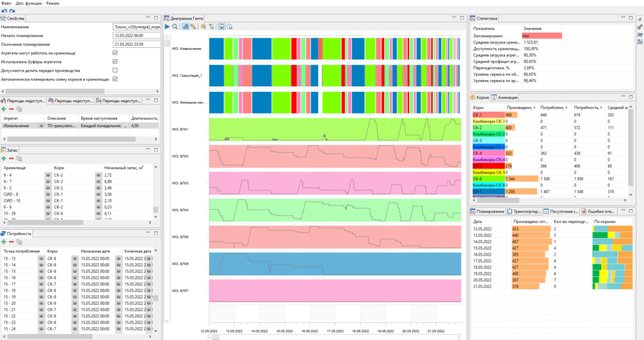Screen dimensions: 644x340
Task: Click the copy icon in Периоды недоступности toolbar
Action: (19, 109)
